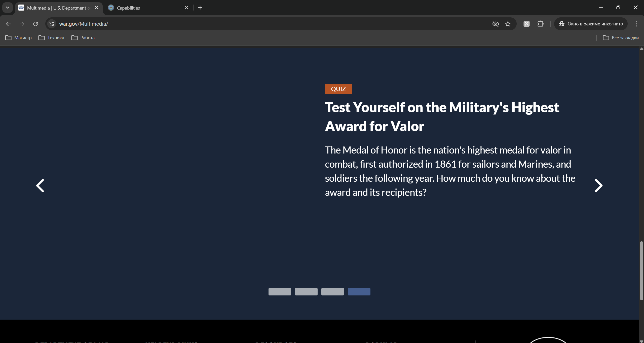Select the third carousel slide indicator

pyautogui.click(x=332, y=292)
